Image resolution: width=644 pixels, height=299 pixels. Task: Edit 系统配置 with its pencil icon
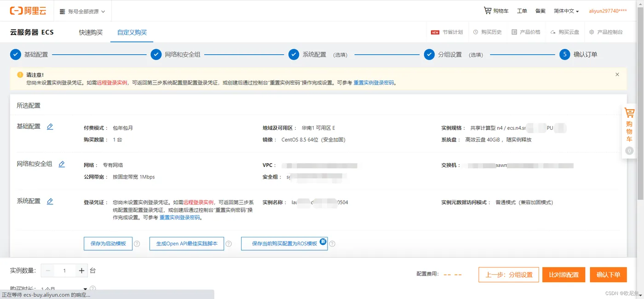51,201
